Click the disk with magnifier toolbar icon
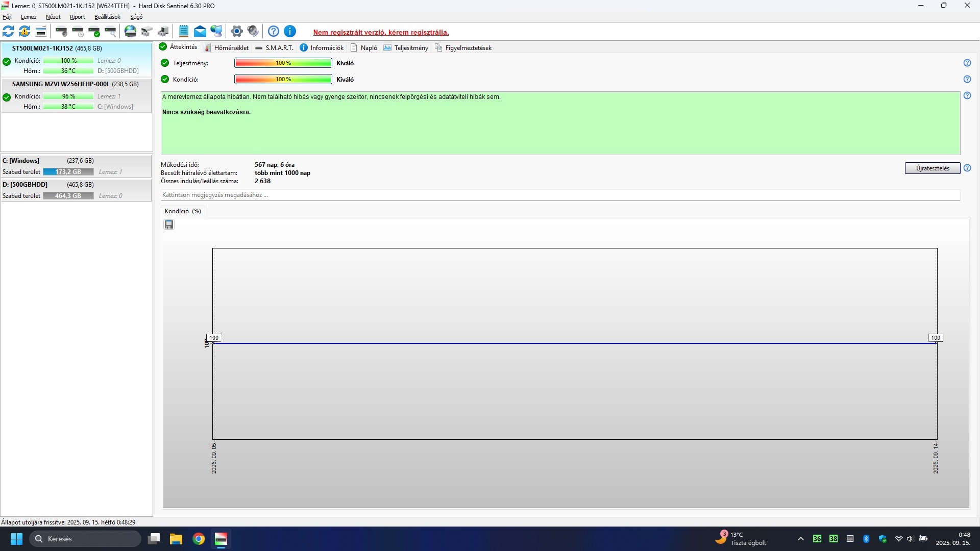Image resolution: width=980 pixels, height=551 pixels. tap(110, 32)
